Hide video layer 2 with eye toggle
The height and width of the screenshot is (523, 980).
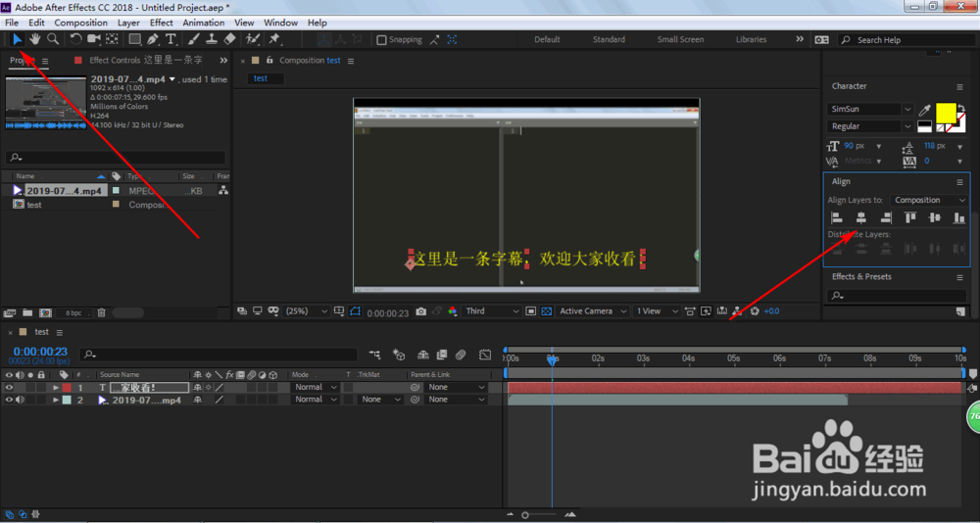coord(10,400)
